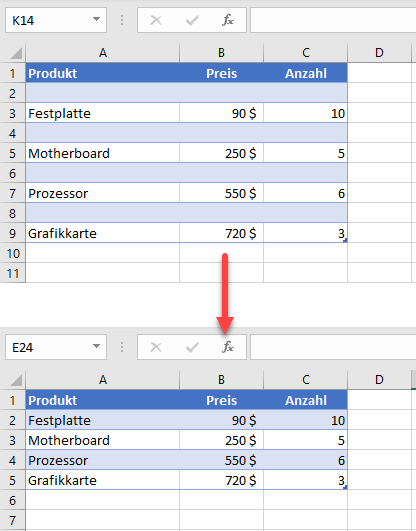Click the Enter checkmark icon beside the E24 name box
Screen dimensions: 416x531
192,347
